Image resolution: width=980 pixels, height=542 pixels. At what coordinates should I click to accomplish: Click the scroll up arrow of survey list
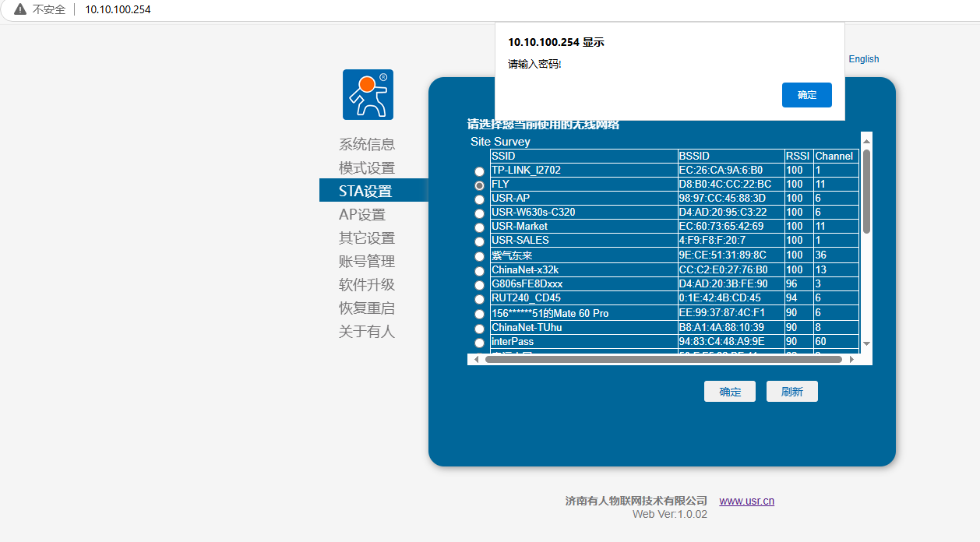coord(866,139)
